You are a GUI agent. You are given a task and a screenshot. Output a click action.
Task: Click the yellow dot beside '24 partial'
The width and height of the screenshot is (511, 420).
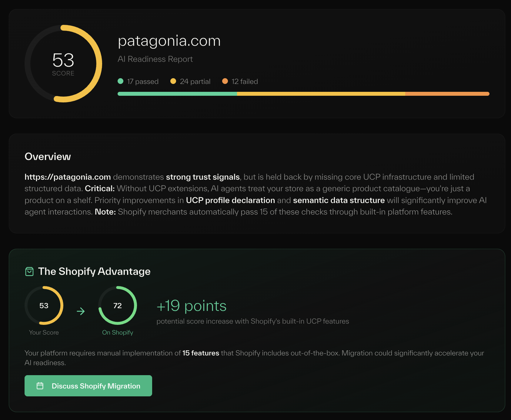click(173, 81)
